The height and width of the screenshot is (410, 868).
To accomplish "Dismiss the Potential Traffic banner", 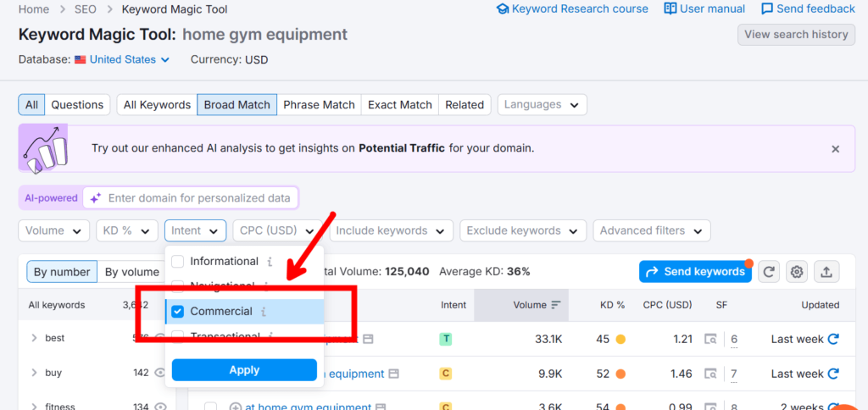I will coord(835,149).
